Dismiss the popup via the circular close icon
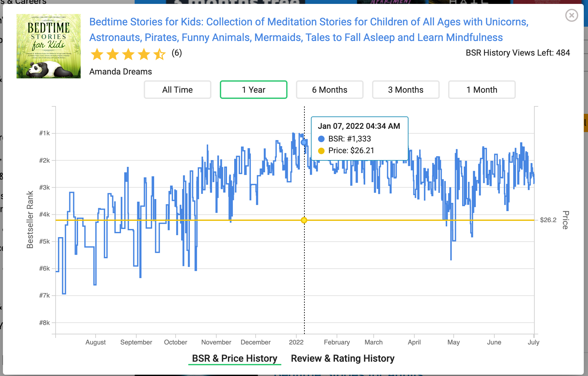 [x=571, y=16]
